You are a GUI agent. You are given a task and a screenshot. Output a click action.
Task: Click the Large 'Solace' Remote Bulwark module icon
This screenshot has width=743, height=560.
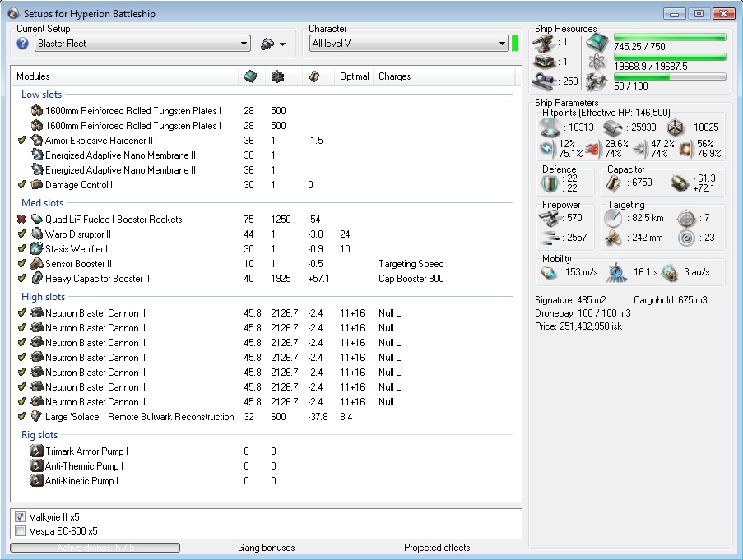pyautogui.click(x=36, y=417)
